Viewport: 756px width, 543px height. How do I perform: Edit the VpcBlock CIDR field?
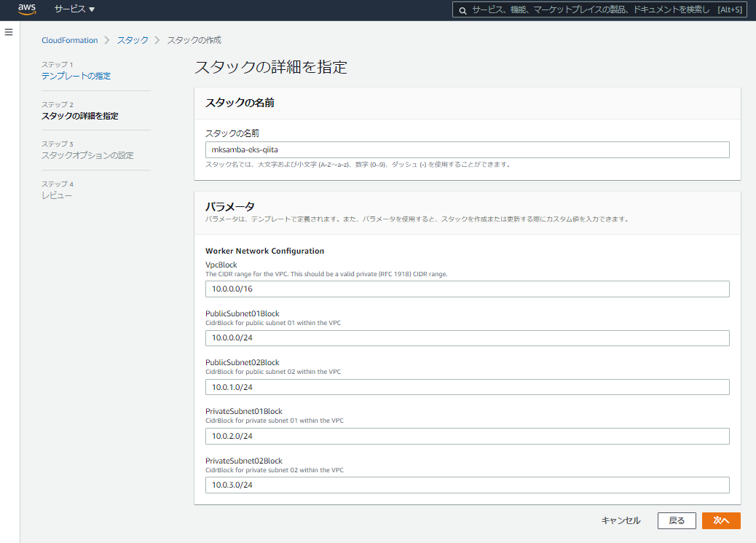pyautogui.click(x=467, y=289)
